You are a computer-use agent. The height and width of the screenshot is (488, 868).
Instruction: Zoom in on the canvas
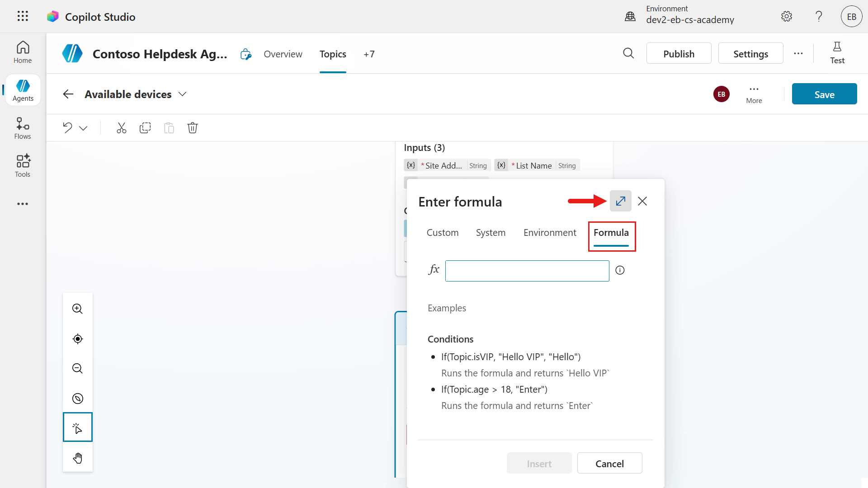click(78, 309)
